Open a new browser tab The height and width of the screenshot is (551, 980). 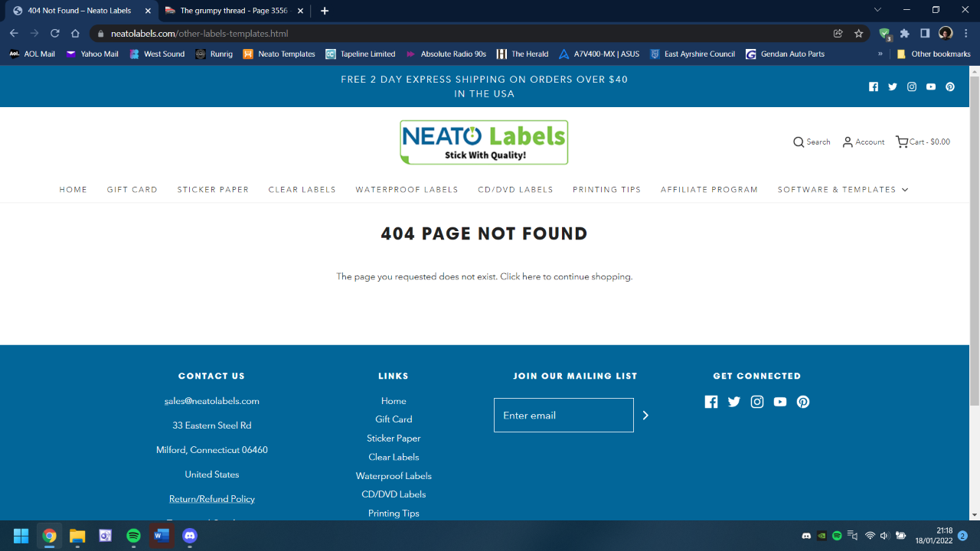tap(325, 11)
